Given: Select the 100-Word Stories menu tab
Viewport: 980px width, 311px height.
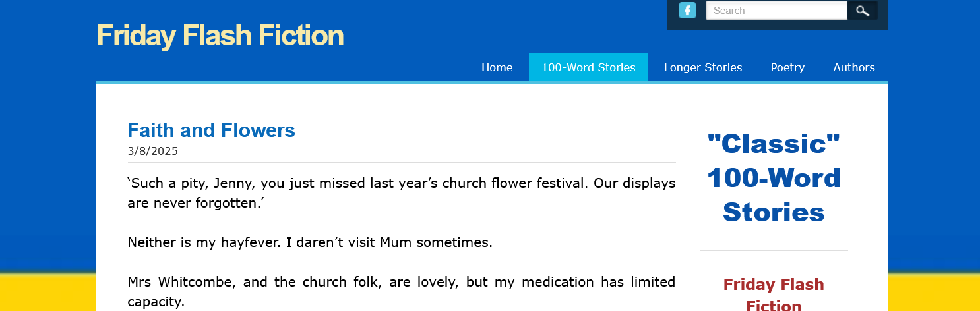Looking at the screenshot, I should coord(588,67).
